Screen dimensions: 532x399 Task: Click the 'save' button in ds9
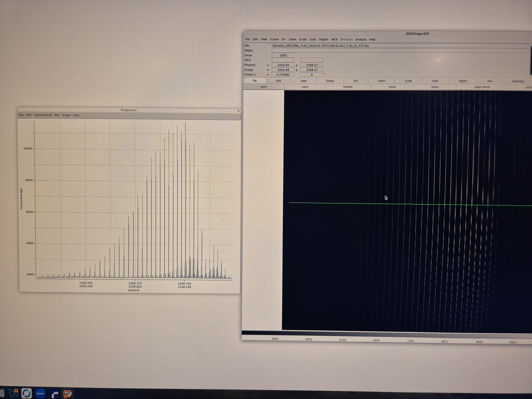[x=305, y=87]
